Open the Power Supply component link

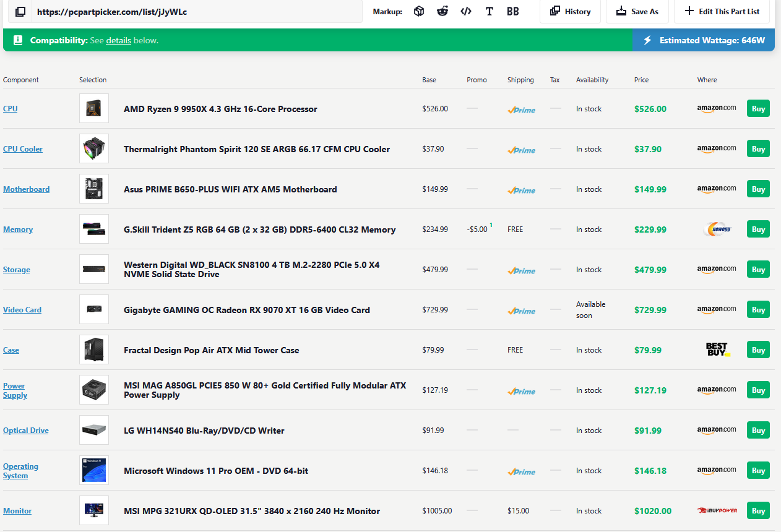coord(15,390)
